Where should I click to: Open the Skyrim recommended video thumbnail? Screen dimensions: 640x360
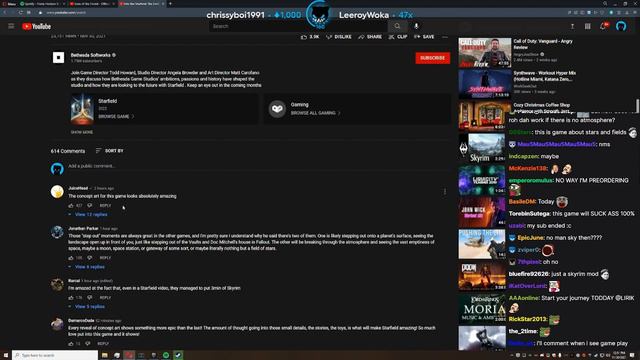coord(482,148)
